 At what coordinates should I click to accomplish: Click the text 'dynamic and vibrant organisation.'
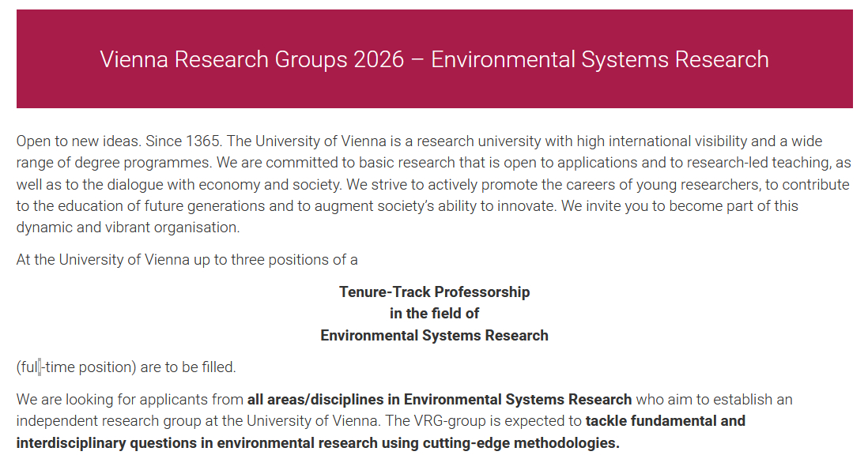[127, 227]
